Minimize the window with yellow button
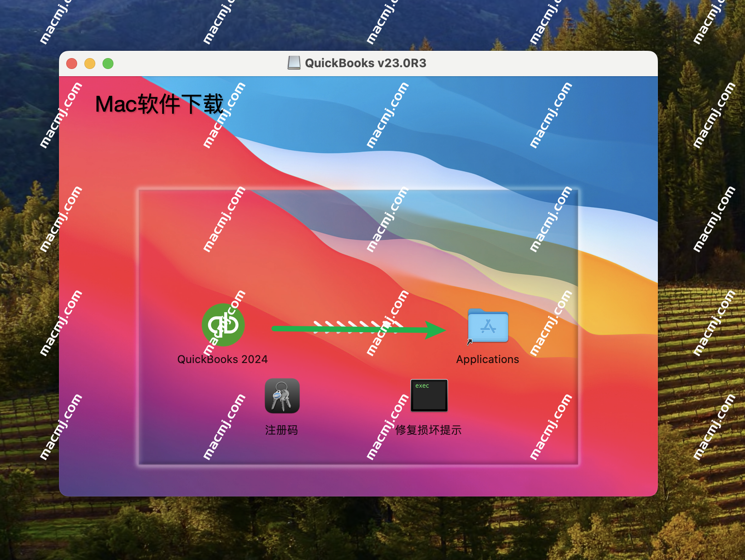This screenshot has width=745, height=560. click(x=90, y=64)
